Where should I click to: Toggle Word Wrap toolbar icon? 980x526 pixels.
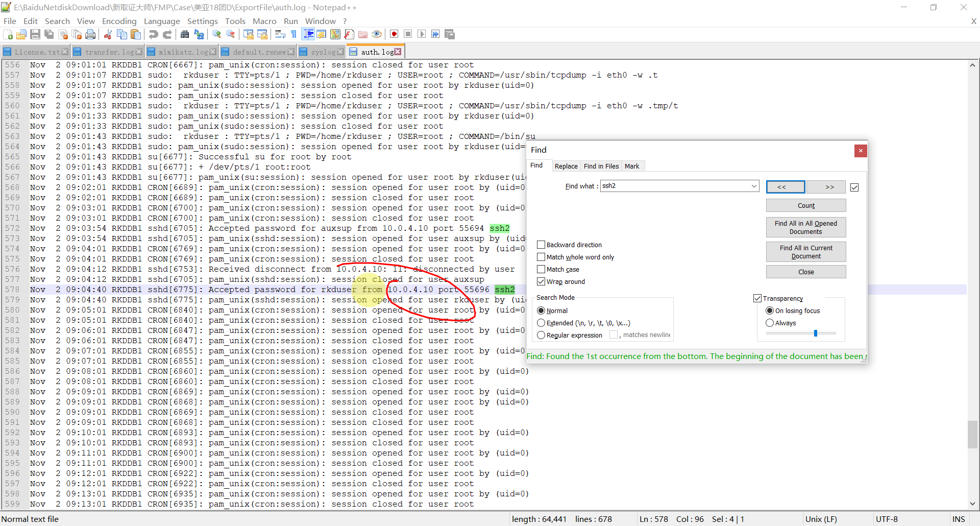pos(280,34)
